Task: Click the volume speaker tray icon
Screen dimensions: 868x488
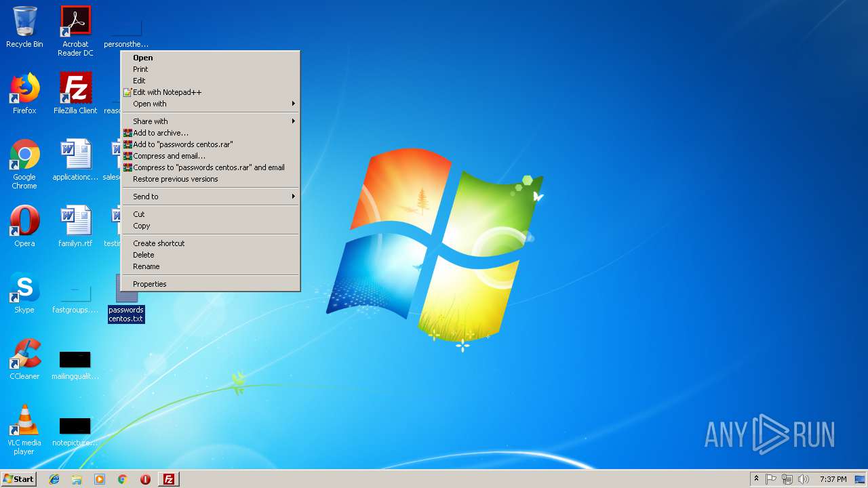Action: point(804,479)
